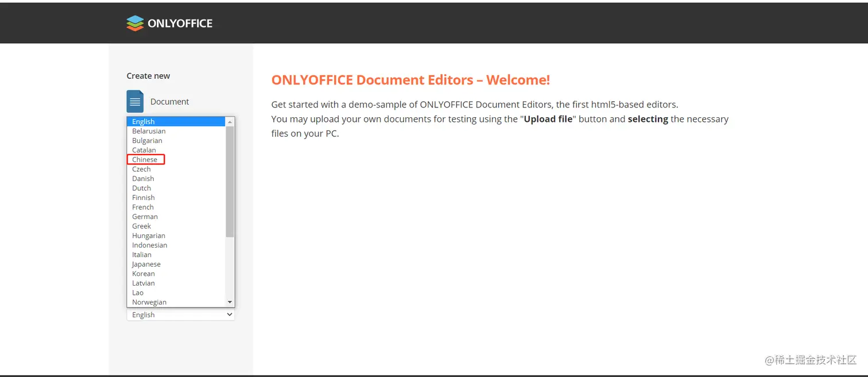Click the blue Document file icon
868x377 pixels.
135,102
